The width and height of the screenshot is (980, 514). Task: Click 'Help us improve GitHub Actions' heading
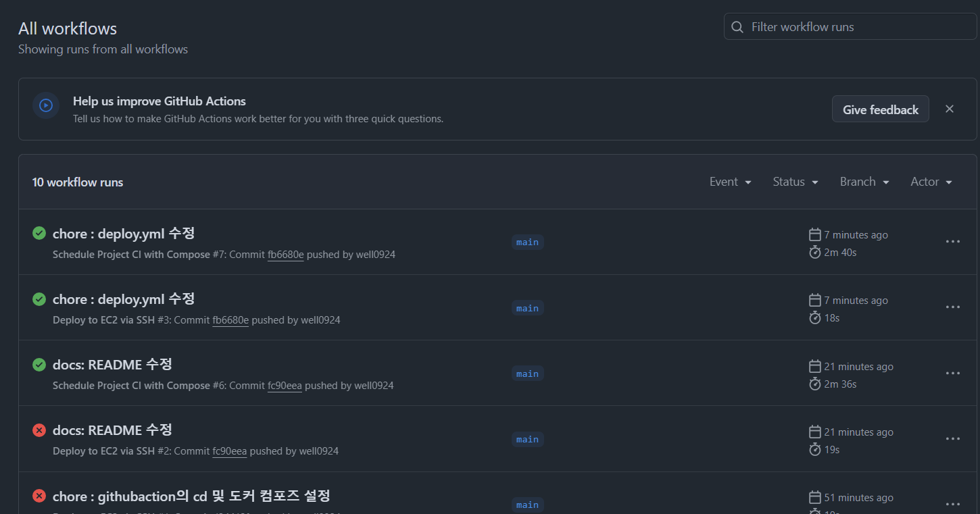160,101
